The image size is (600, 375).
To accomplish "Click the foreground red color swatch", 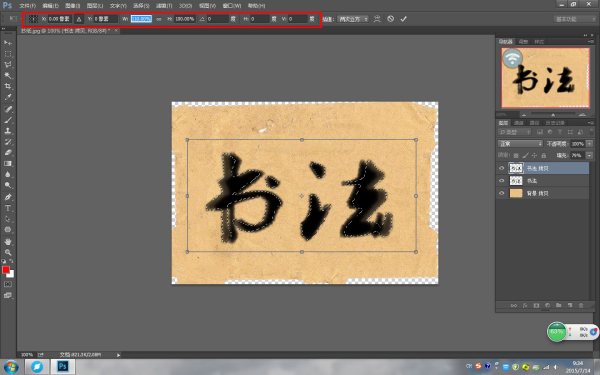I will [x=5, y=270].
